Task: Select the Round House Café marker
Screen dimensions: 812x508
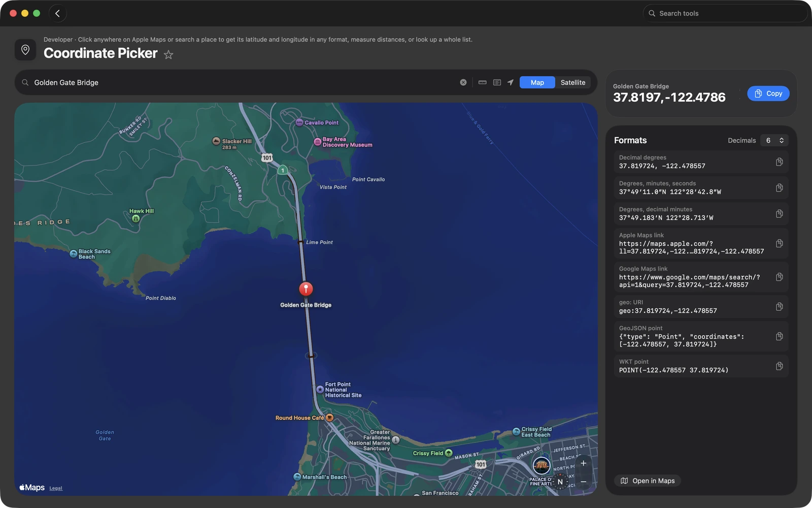Action: click(330, 418)
